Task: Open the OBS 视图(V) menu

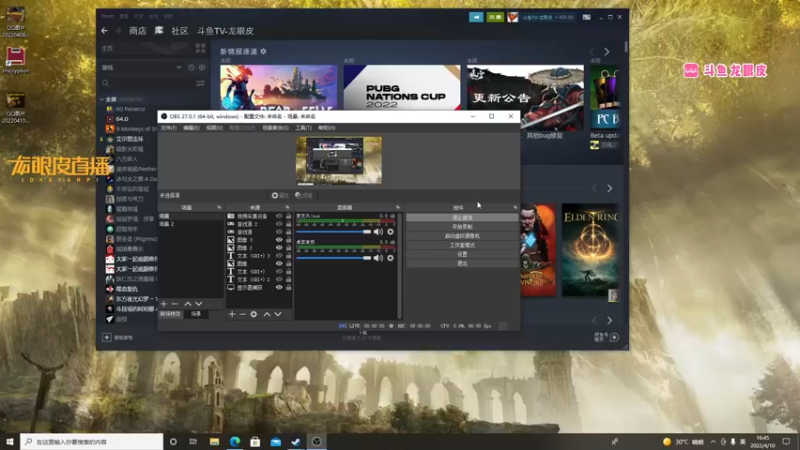Action: coord(215,128)
